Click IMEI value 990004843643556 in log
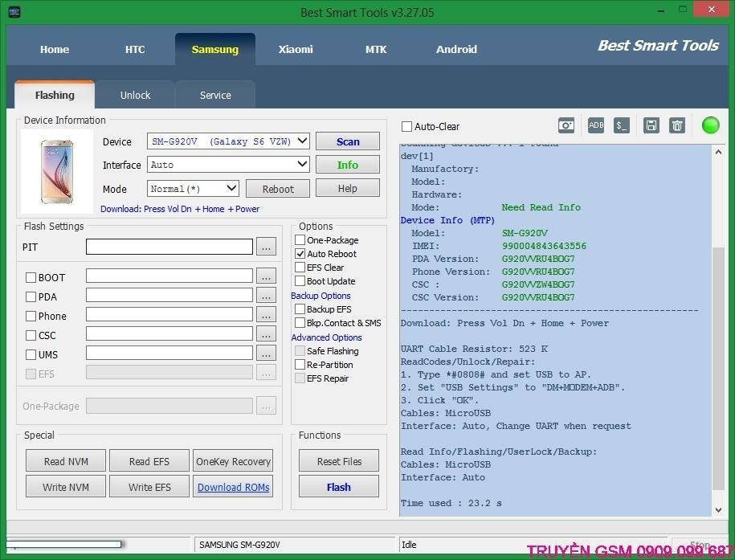Screen dimensions: 735x560 point(544,246)
